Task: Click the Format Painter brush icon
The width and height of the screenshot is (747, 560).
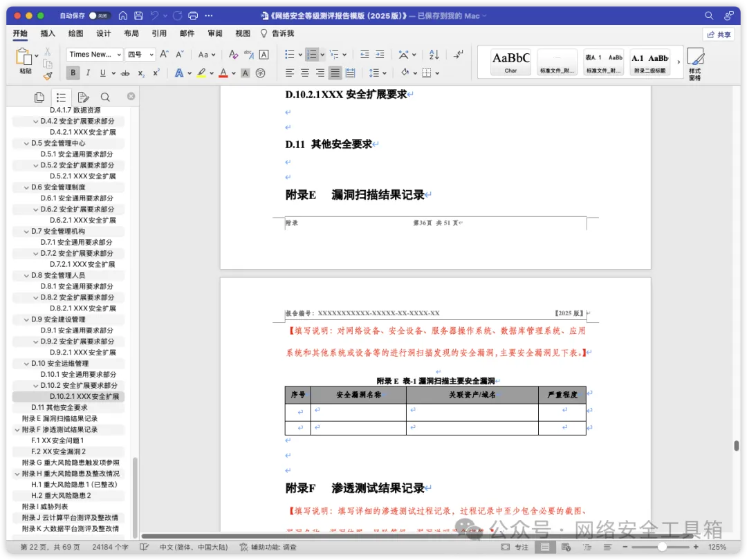Action: (x=47, y=76)
